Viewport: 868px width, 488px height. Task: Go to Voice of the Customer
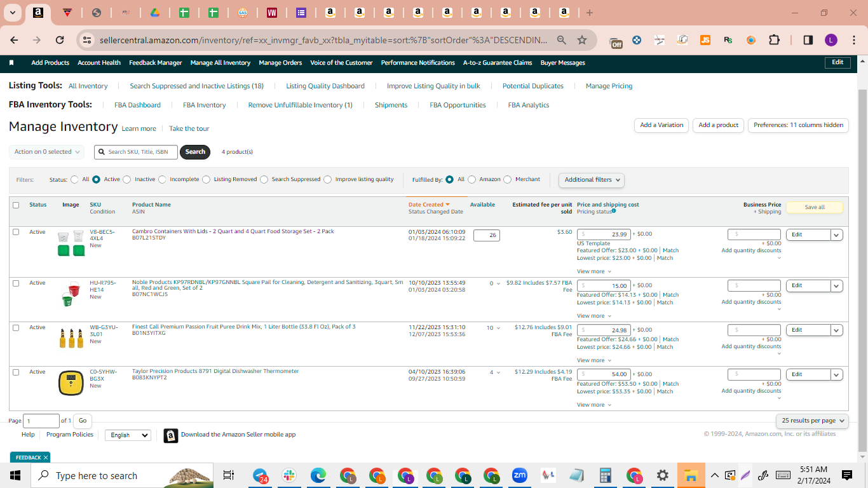tap(341, 63)
